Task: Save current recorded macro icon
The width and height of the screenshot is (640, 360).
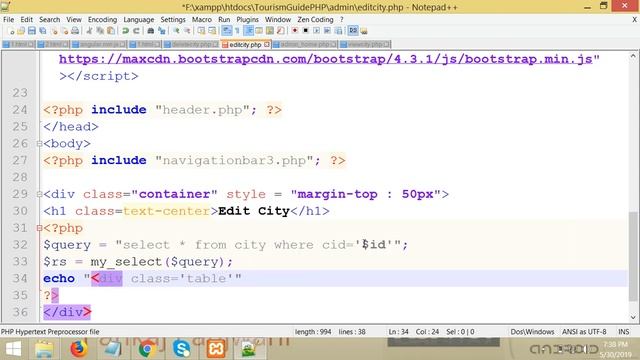Action: pos(338,31)
